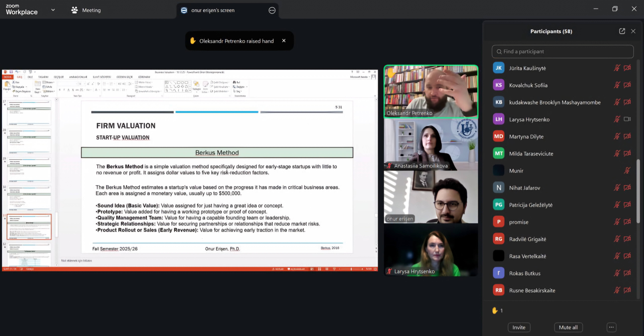
Task: Click the Find a participant search field
Action: click(x=562, y=51)
